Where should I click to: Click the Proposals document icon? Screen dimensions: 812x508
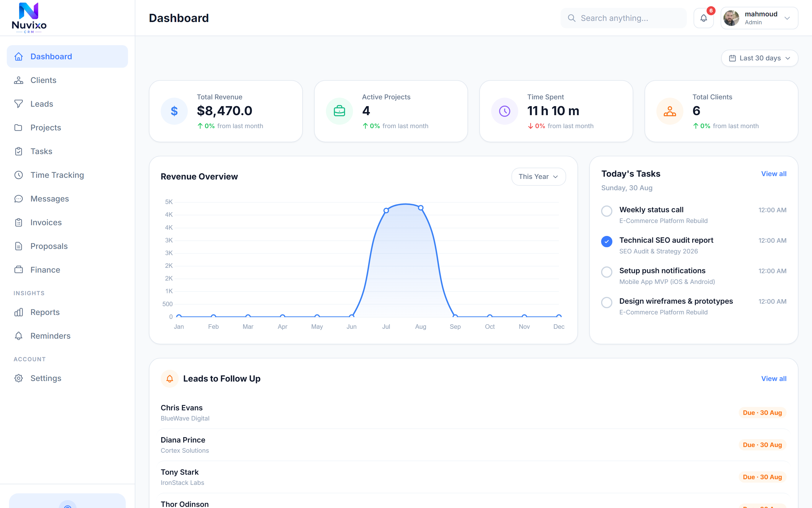pyautogui.click(x=19, y=246)
